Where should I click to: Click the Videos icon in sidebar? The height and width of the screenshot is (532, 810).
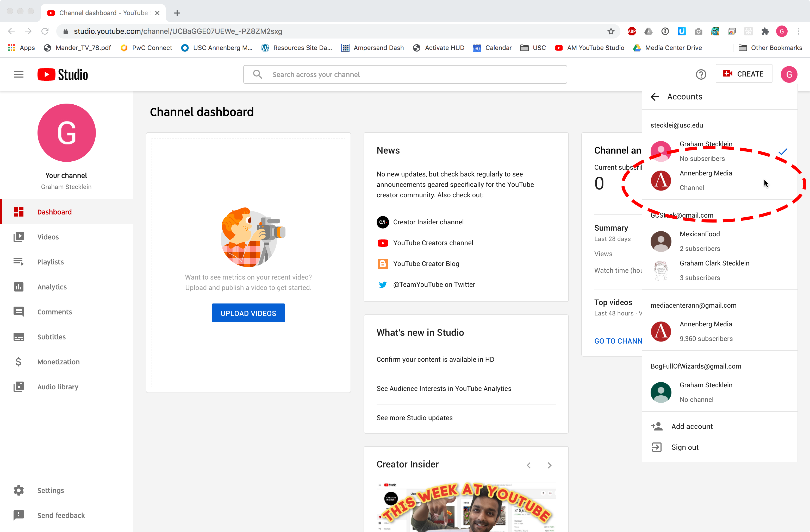[x=18, y=237]
